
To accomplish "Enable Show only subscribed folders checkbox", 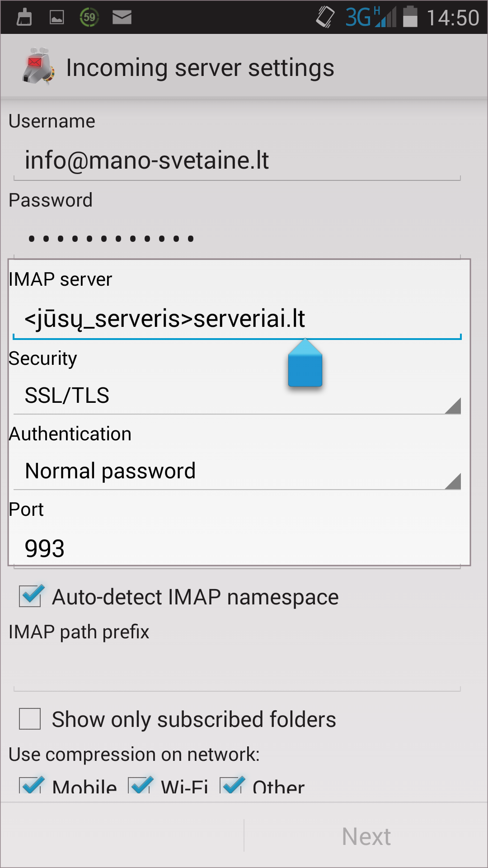I will point(30,719).
